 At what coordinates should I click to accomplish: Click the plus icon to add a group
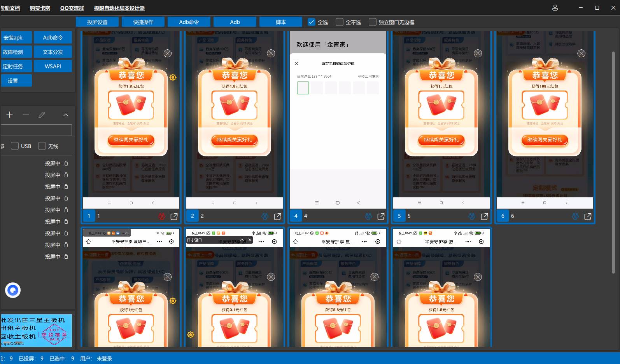[x=10, y=115]
